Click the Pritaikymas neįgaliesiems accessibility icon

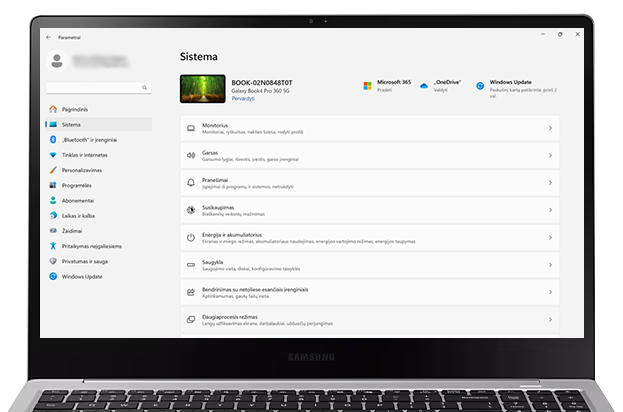tap(53, 246)
